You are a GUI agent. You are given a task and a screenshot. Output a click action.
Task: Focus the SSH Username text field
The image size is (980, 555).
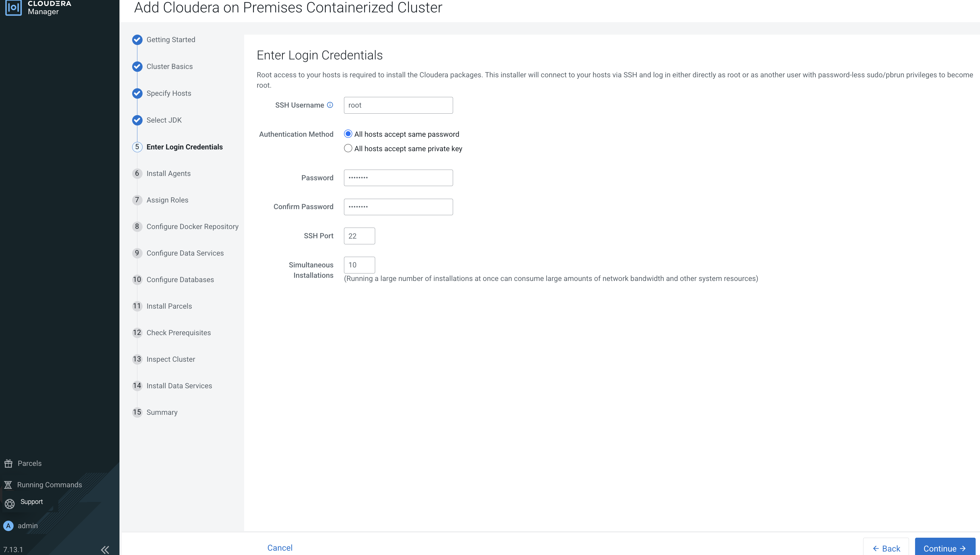coord(398,105)
